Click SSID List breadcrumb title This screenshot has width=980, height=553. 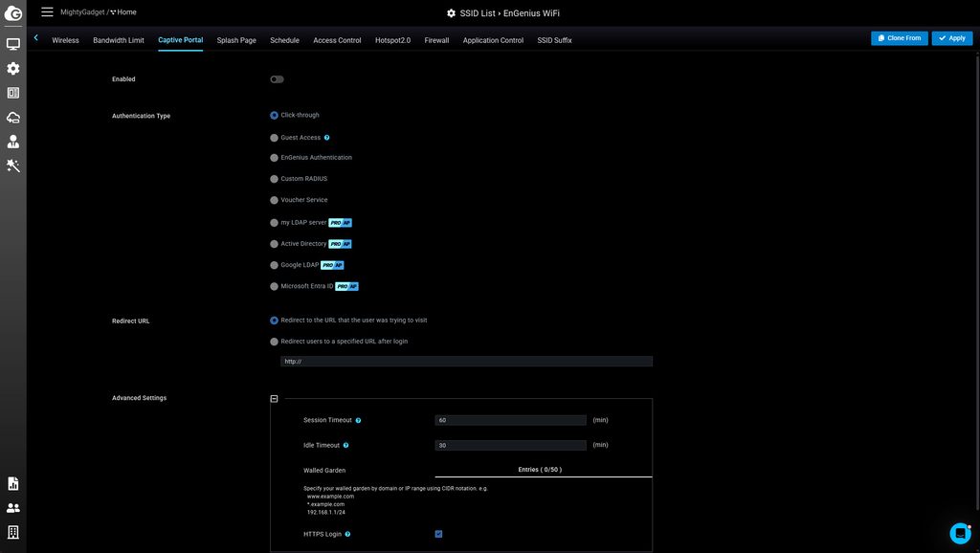pyautogui.click(x=478, y=13)
